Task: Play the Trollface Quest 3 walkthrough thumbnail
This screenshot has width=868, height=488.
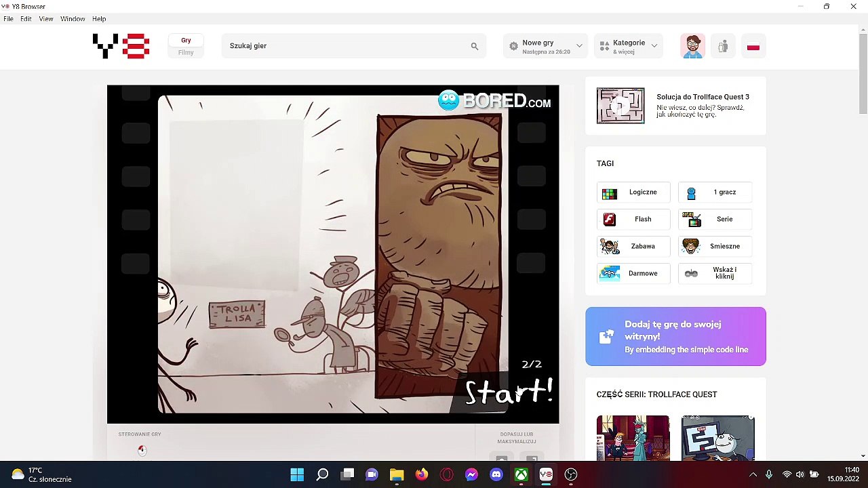Action: (x=620, y=106)
